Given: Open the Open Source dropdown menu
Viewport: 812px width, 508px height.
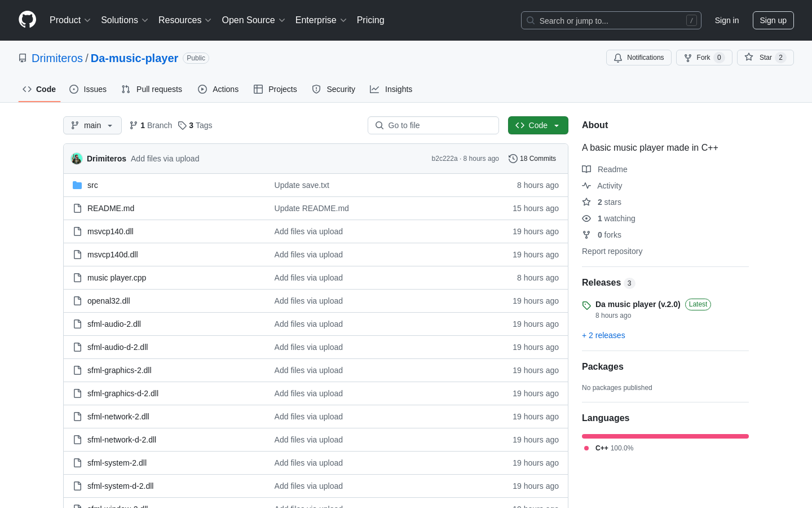Looking at the screenshot, I should (254, 20).
